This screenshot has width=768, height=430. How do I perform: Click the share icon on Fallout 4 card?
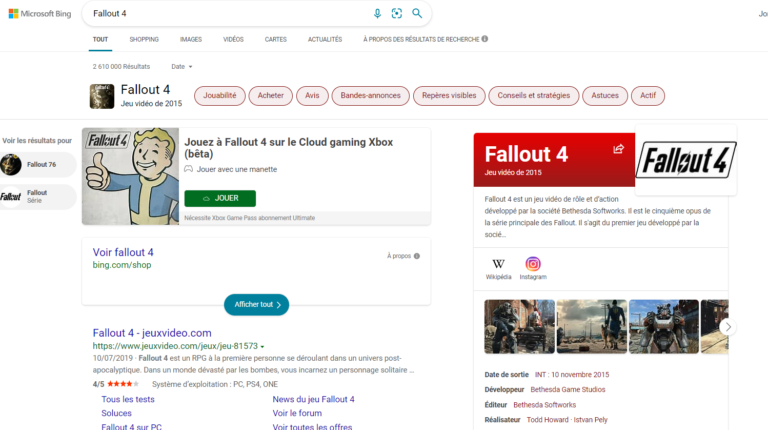(618, 149)
